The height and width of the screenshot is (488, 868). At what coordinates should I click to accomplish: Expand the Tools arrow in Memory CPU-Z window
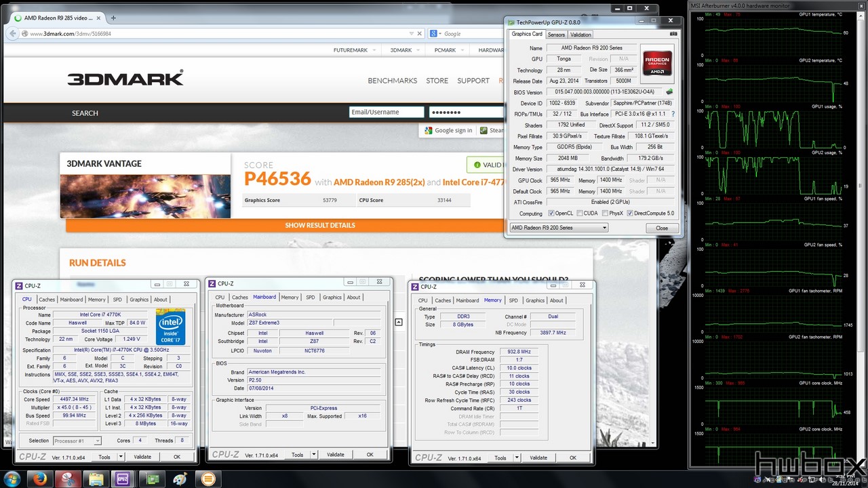point(518,457)
